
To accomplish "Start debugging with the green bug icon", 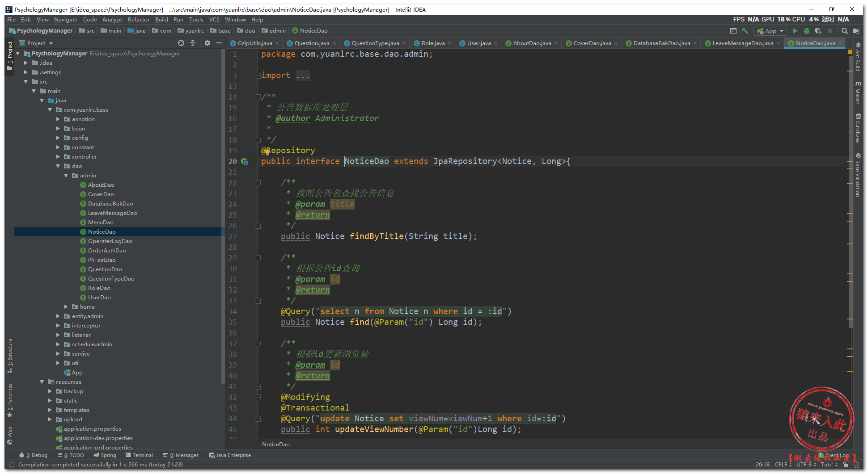I will click(806, 31).
